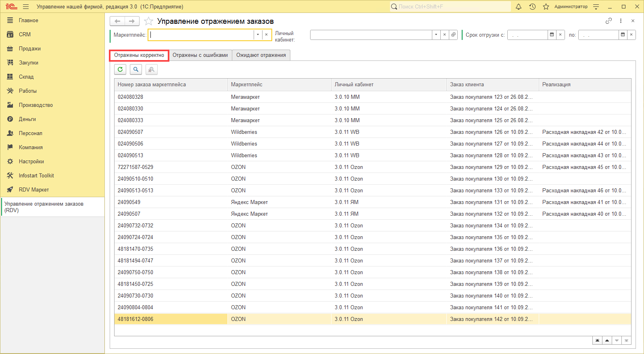Click the copy link icon for this page

pos(609,21)
